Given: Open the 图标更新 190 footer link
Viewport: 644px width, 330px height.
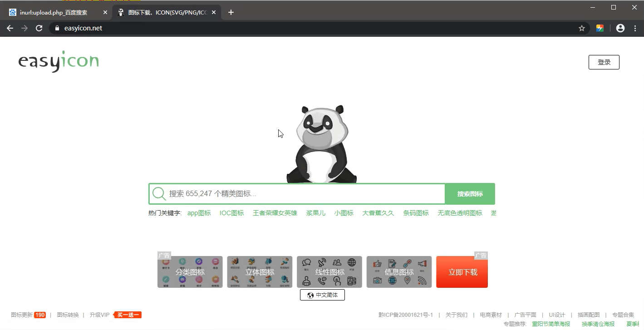Looking at the screenshot, I should tap(28, 315).
